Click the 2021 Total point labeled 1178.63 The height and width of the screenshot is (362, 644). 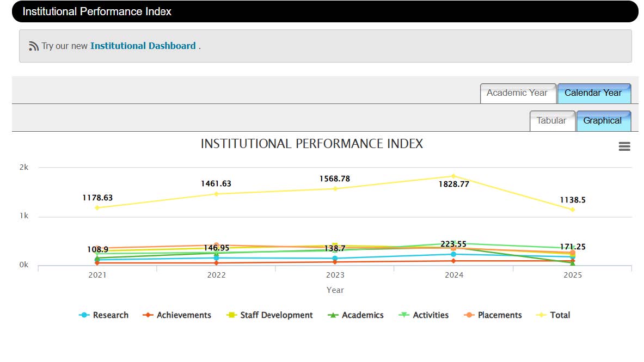pos(97,207)
